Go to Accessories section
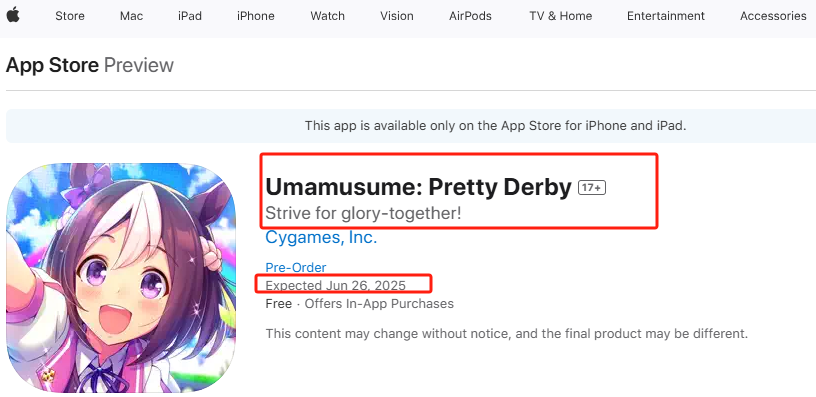 [773, 16]
